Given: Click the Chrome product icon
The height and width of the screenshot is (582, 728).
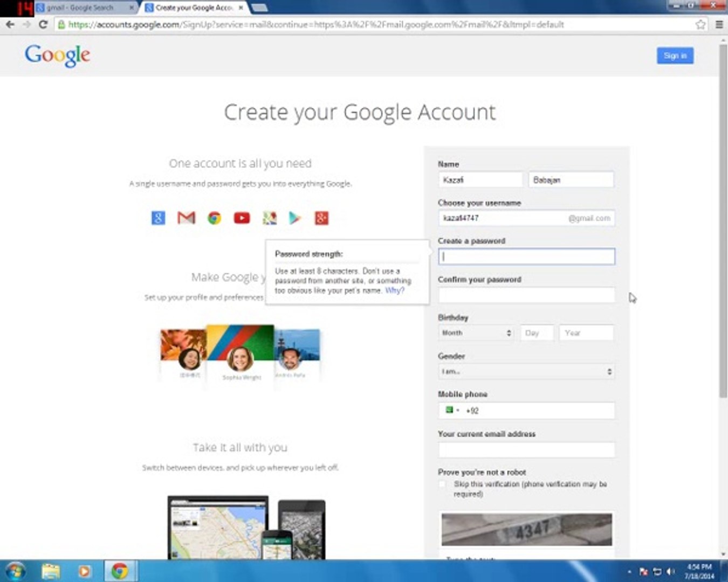Looking at the screenshot, I should [x=214, y=218].
